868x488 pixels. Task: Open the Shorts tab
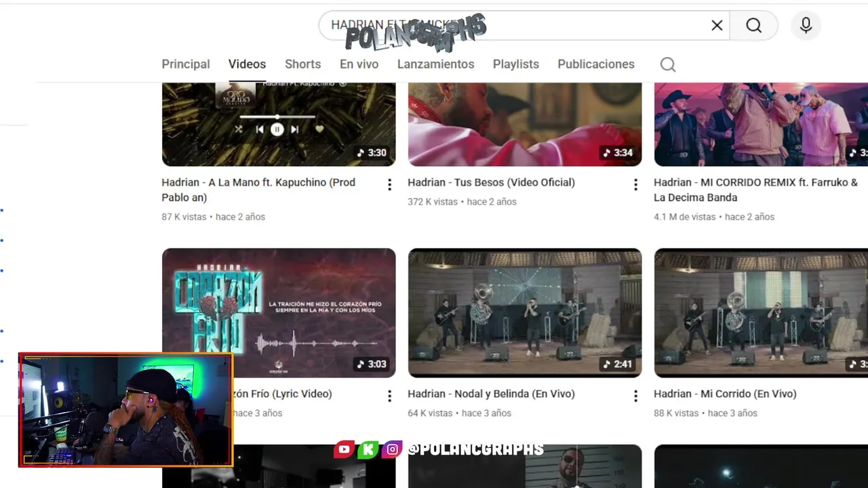click(x=302, y=64)
